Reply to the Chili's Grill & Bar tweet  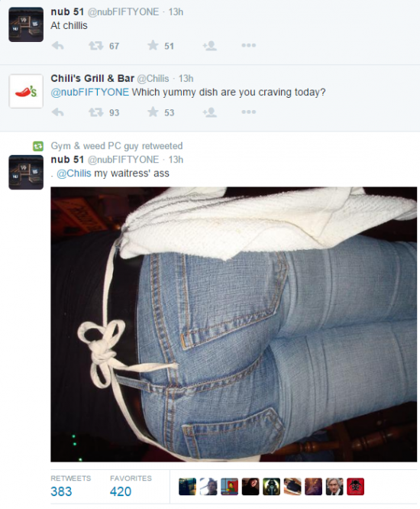tap(58, 112)
